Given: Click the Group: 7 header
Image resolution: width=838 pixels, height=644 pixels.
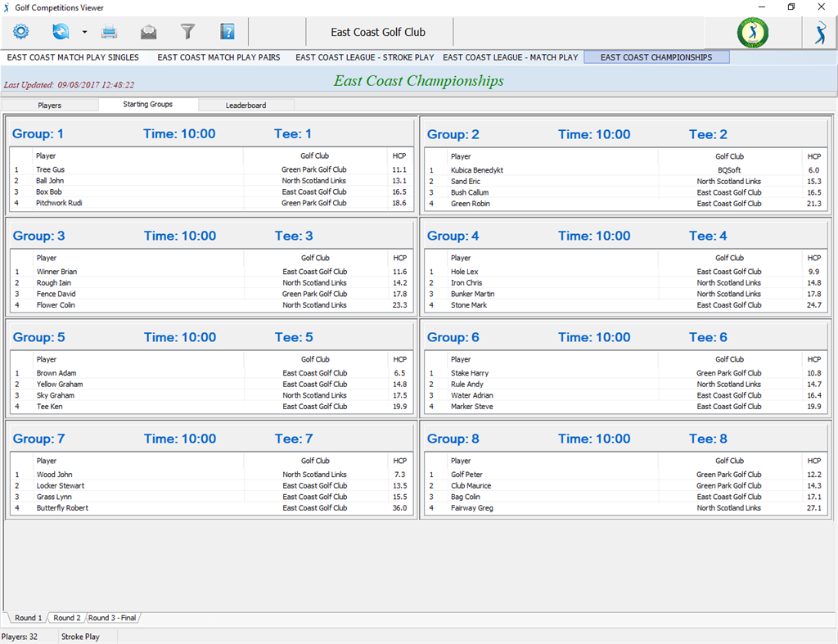Looking at the screenshot, I should pos(38,439).
